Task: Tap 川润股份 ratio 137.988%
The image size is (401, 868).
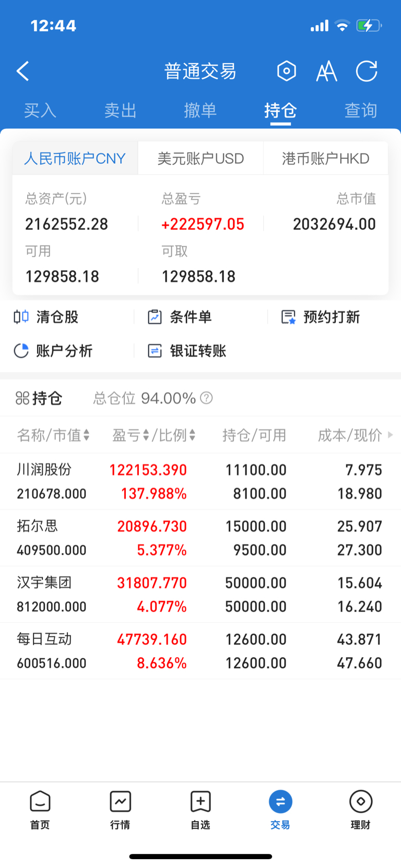Action: pyautogui.click(x=154, y=493)
